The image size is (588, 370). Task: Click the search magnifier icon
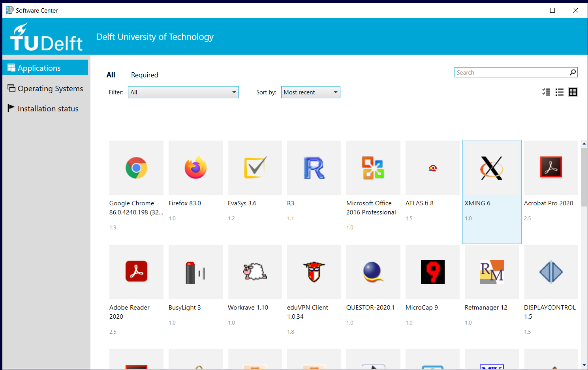573,72
